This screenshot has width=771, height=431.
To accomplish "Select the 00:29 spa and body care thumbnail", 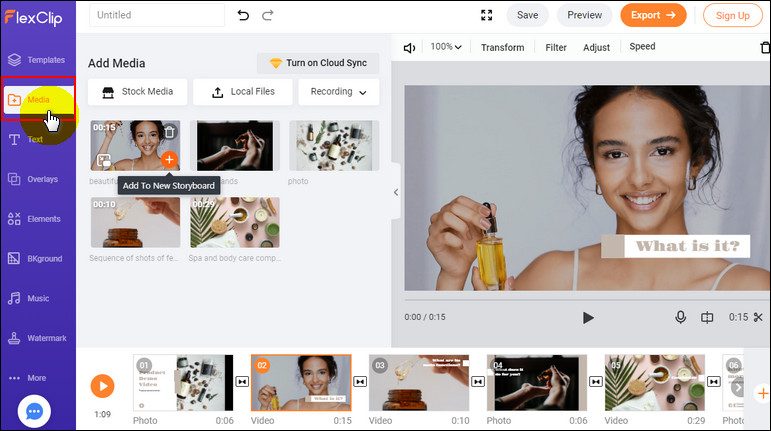I will point(235,223).
